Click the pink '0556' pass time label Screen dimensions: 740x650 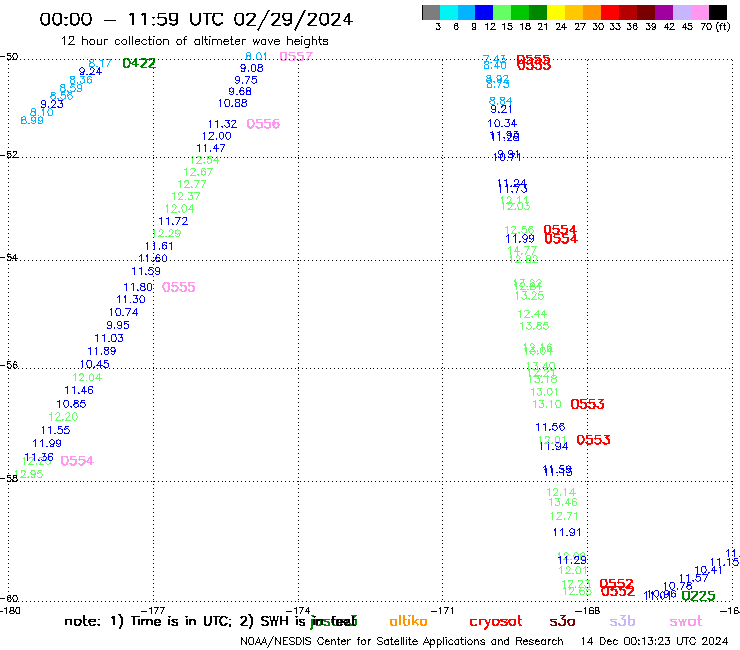pos(263,124)
